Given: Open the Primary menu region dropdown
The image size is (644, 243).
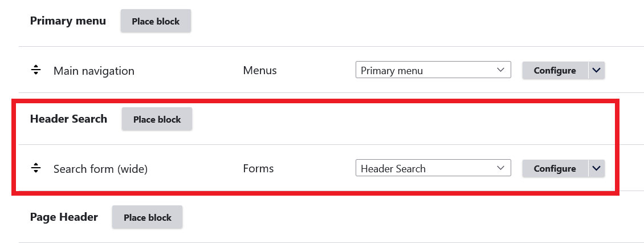Looking at the screenshot, I should pos(433,71).
